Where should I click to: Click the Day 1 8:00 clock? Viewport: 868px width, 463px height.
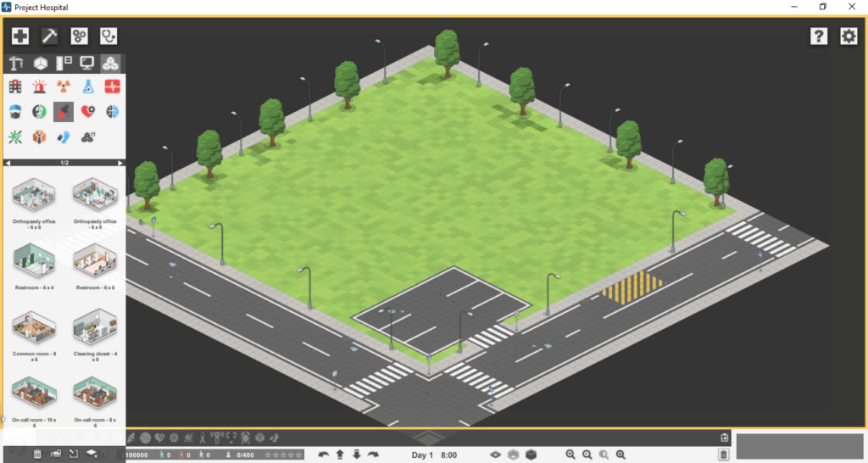pos(434,455)
